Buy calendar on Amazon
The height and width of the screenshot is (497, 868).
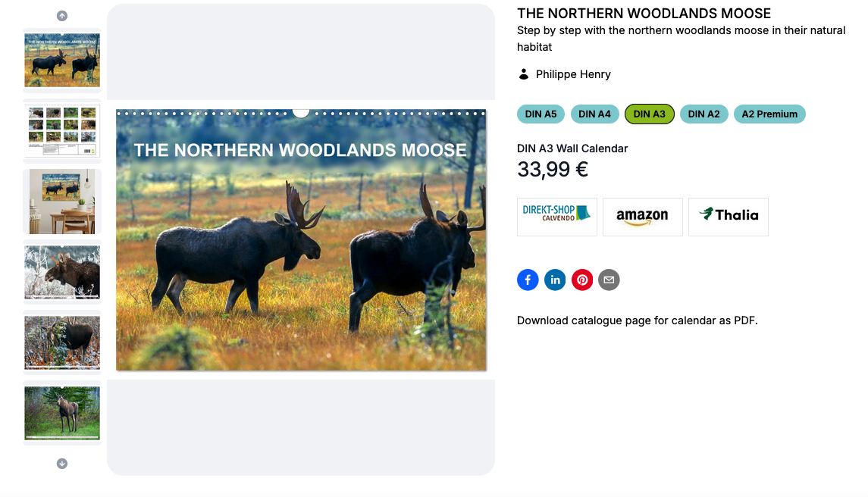[642, 217]
